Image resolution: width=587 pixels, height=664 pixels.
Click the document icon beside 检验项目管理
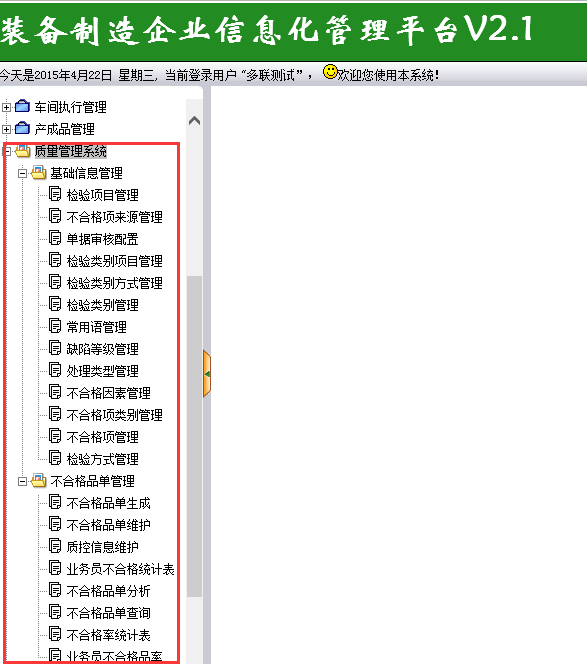(55, 194)
